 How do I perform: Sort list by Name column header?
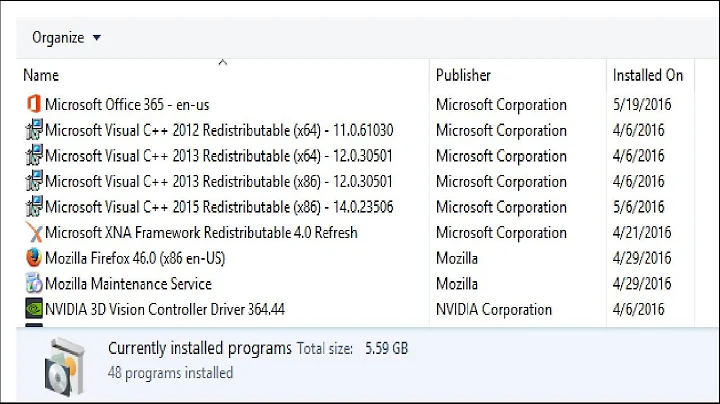[41, 75]
